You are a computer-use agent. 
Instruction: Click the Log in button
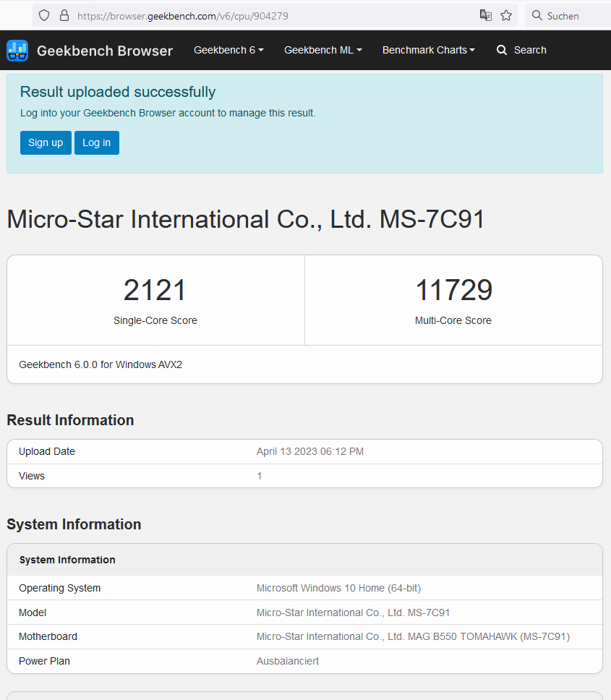[x=96, y=143]
